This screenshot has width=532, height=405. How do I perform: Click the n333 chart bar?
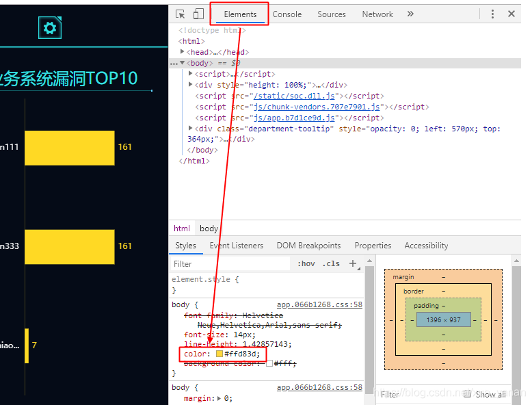point(70,247)
